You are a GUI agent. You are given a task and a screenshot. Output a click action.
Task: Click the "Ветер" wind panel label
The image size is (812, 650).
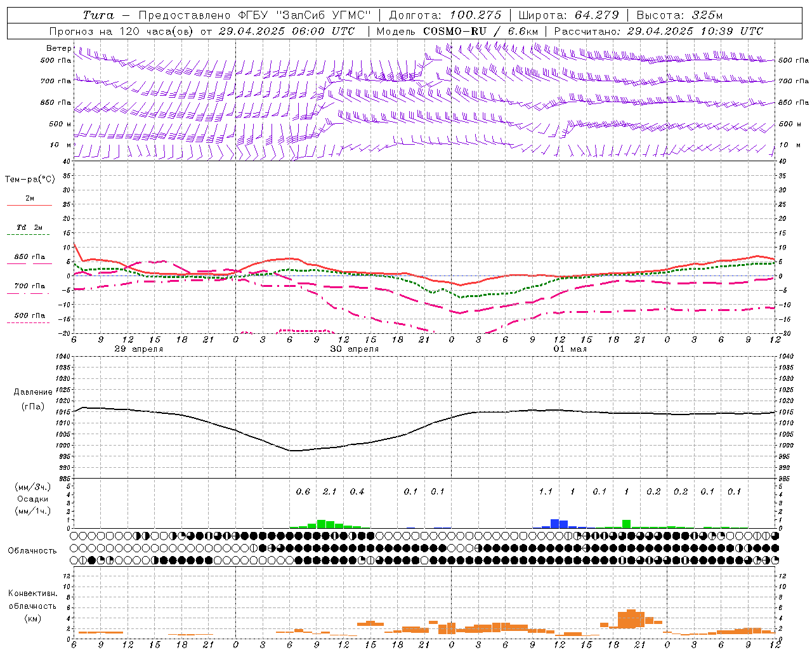click(x=58, y=48)
